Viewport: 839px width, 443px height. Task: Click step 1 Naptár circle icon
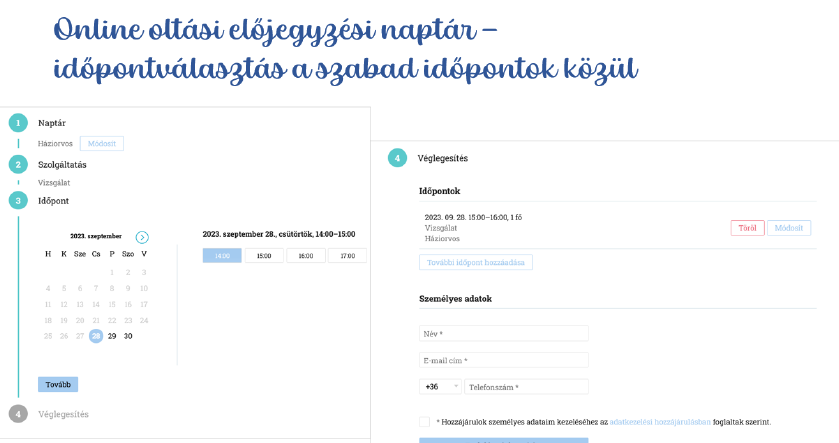point(18,123)
